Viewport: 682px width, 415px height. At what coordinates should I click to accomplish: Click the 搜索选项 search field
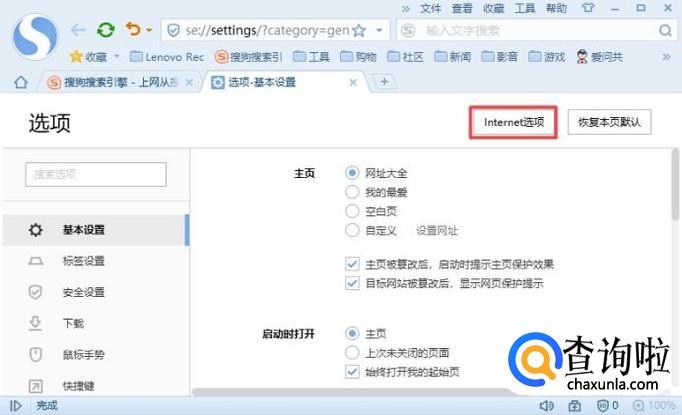[96, 174]
